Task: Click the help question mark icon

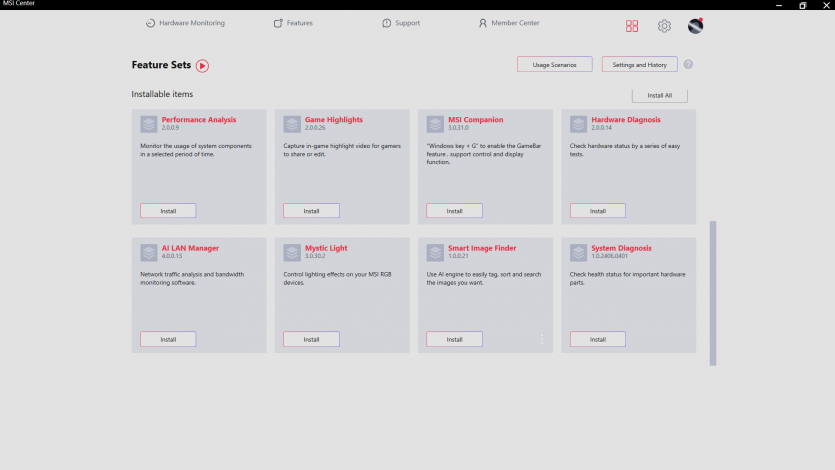Action: pyautogui.click(x=688, y=65)
